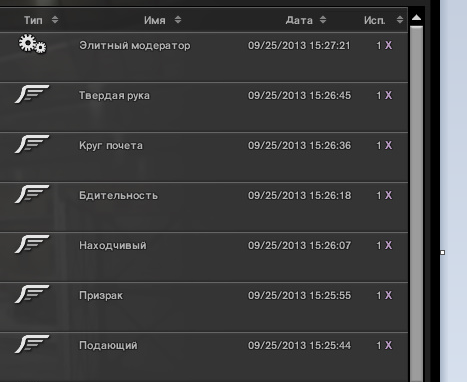This screenshot has height=382, width=467.
Task: Click the scrollbar up arrow
Action: 416,18
